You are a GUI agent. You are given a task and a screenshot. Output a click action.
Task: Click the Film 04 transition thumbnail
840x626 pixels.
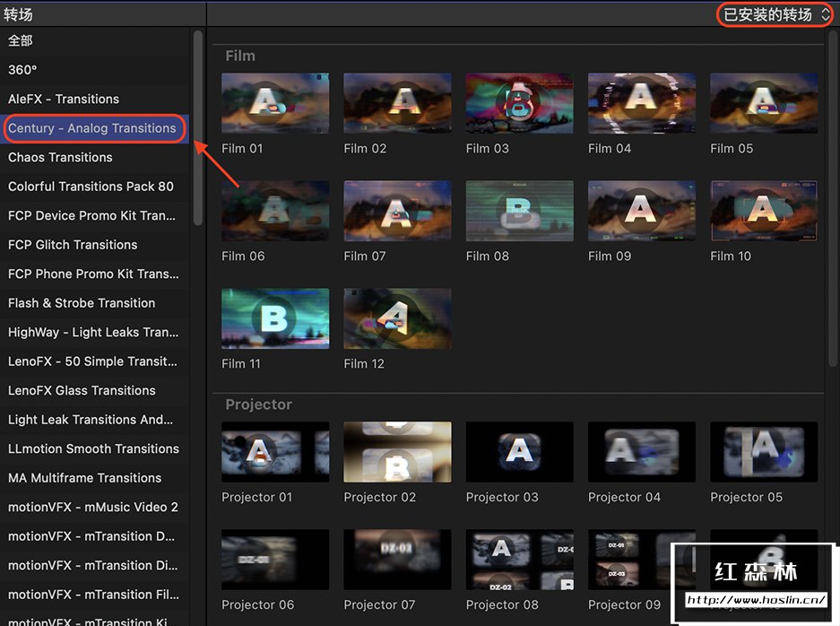coord(642,103)
